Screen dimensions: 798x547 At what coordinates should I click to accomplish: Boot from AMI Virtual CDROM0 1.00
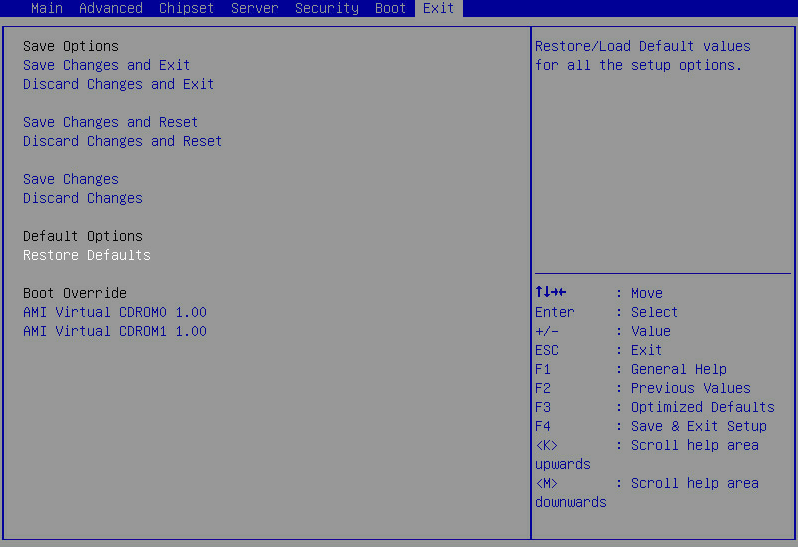tap(115, 312)
